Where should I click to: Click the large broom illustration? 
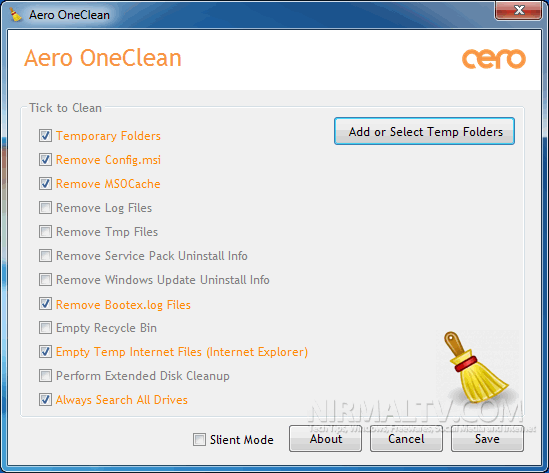pos(474,367)
